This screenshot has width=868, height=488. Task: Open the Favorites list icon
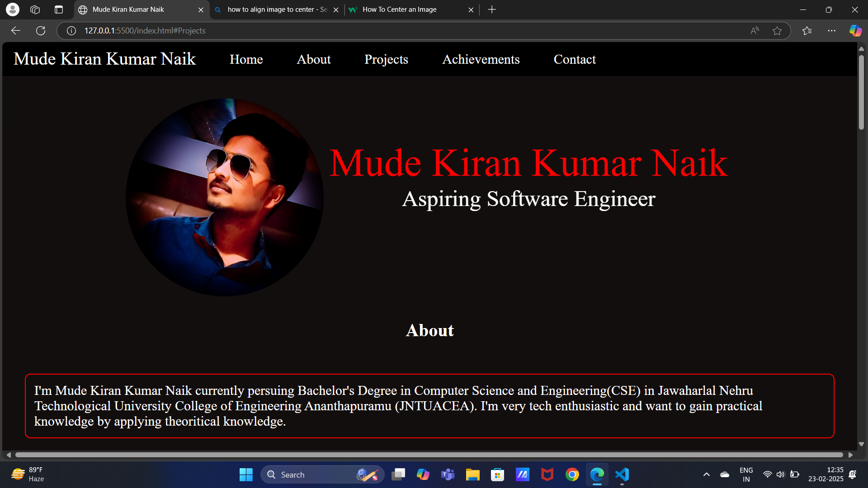pos(807,31)
